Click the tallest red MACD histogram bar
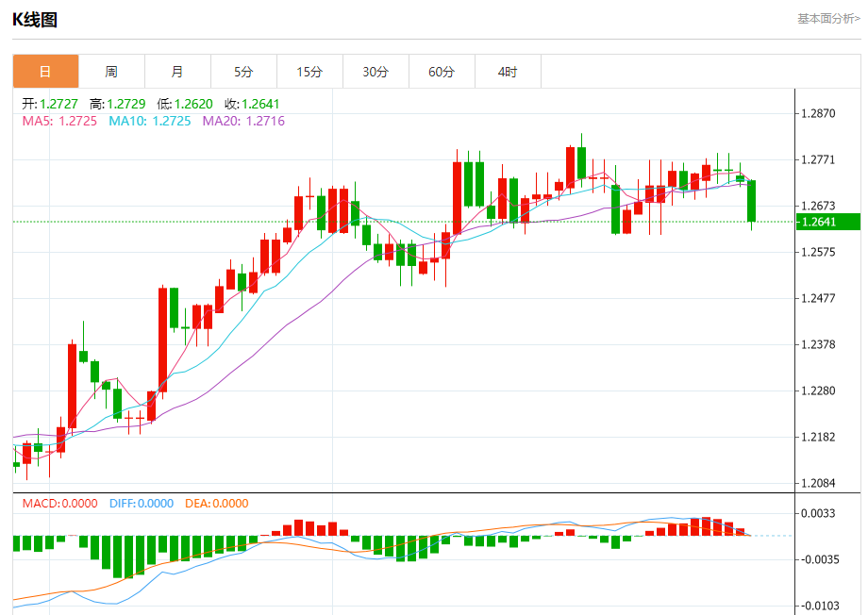Viewport: 868px width, 615px height. click(x=706, y=526)
